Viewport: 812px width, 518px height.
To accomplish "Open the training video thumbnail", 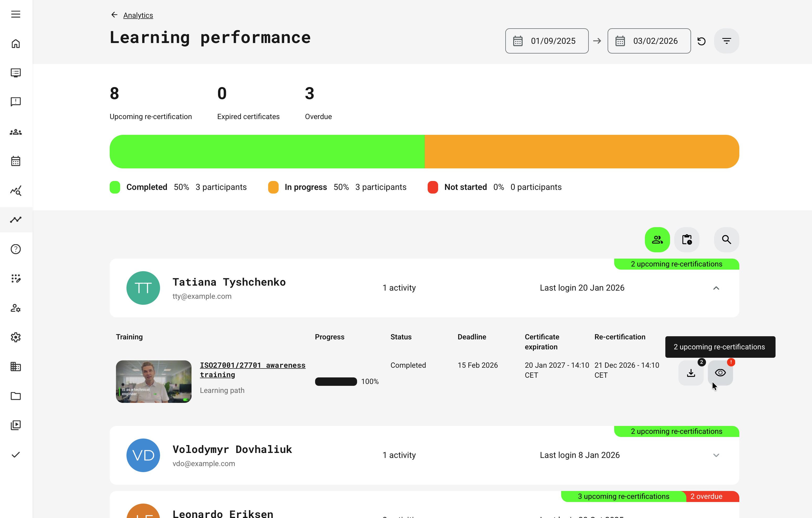I will (x=153, y=381).
